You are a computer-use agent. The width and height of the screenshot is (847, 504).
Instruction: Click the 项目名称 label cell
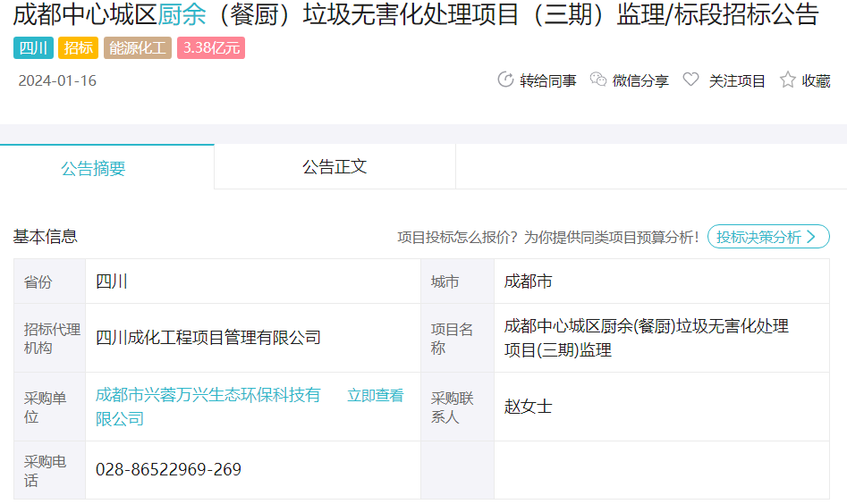(x=458, y=338)
